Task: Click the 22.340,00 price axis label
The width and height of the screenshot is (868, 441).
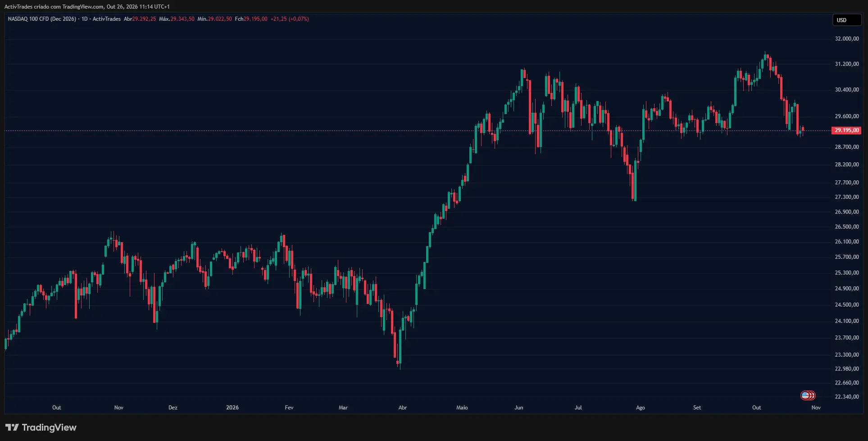Action: tap(847, 397)
